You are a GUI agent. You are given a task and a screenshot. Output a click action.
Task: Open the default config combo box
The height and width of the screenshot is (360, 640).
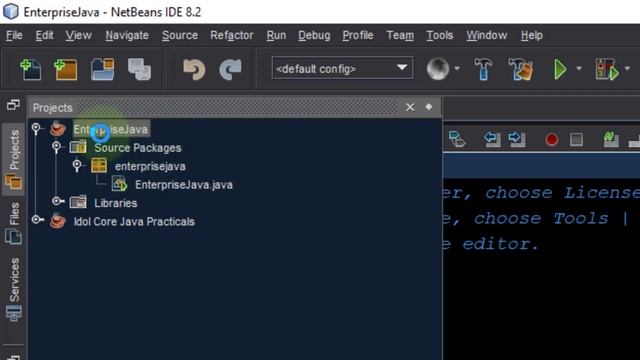(x=342, y=68)
